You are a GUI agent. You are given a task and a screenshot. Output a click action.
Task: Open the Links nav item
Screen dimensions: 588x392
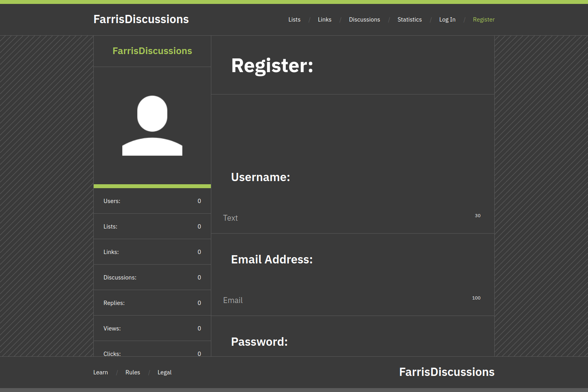point(325,20)
